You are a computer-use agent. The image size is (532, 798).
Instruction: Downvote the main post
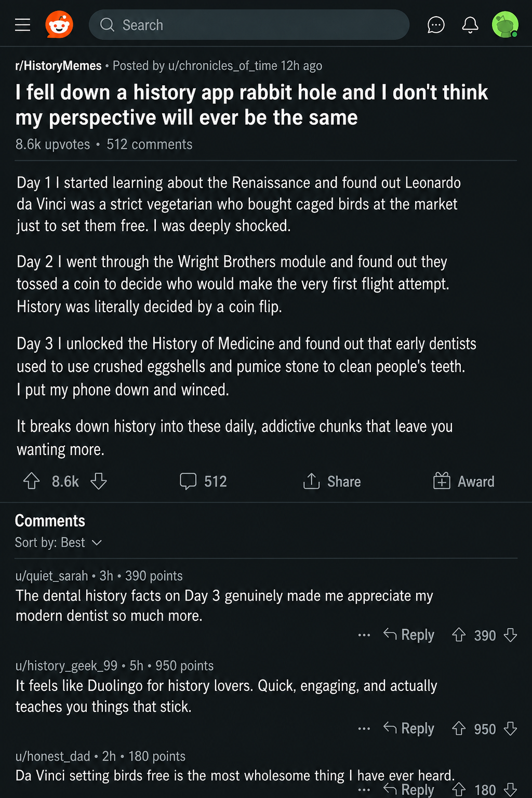pyautogui.click(x=99, y=481)
